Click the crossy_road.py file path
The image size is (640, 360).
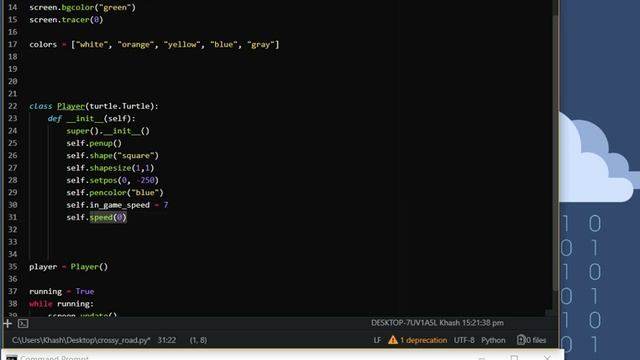click(81, 340)
